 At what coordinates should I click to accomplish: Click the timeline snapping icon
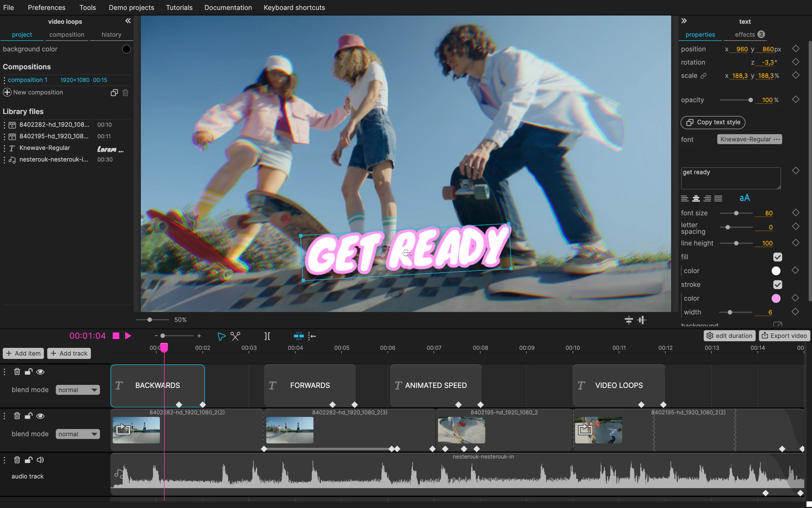[299, 336]
